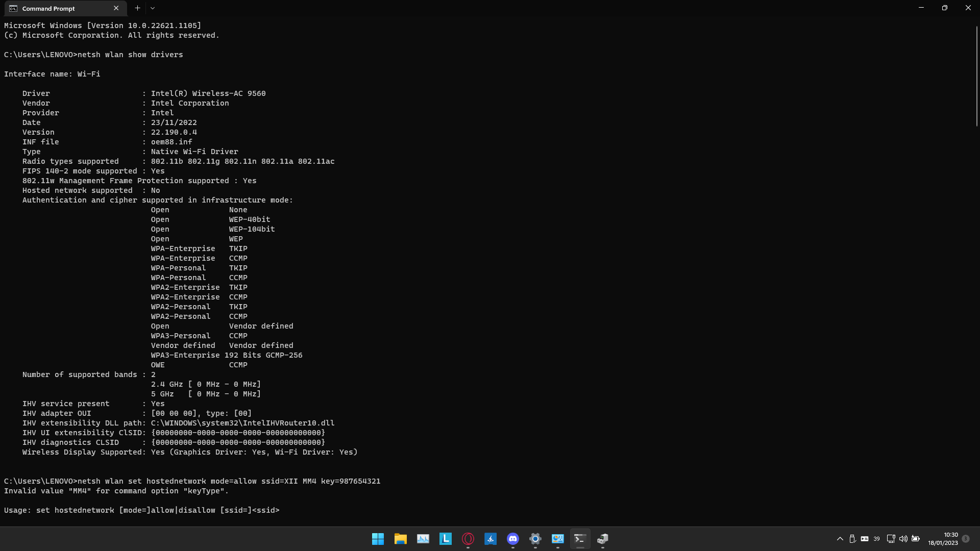Screen dimensions: 980x551
Task: Open Discord from the taskbar
Action: [x=513, y=539]
